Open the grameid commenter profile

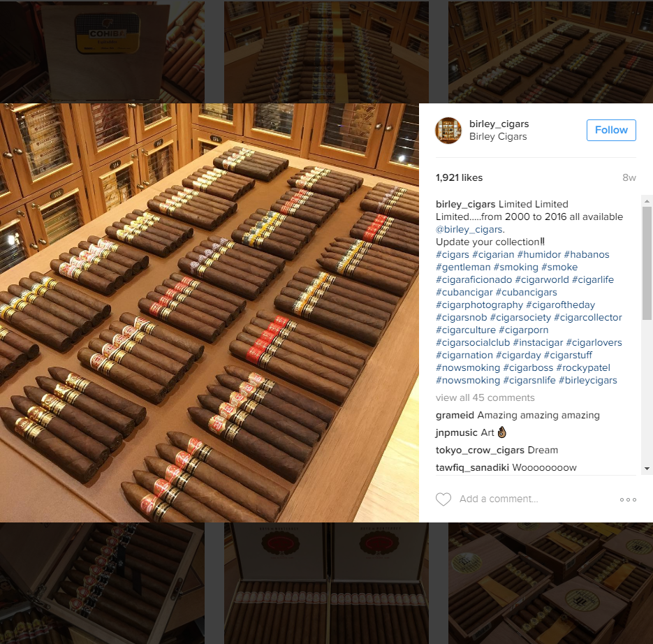[455, 416]
